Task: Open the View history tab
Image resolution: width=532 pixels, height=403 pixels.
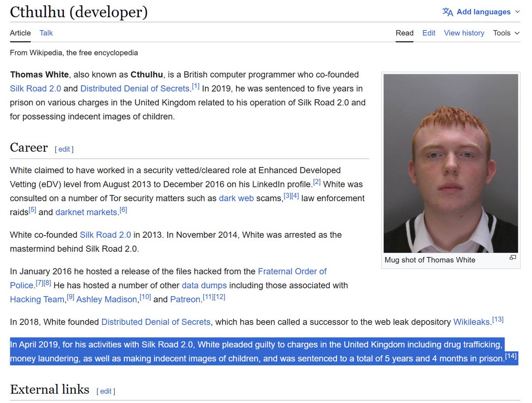Action: click(464, 33)
